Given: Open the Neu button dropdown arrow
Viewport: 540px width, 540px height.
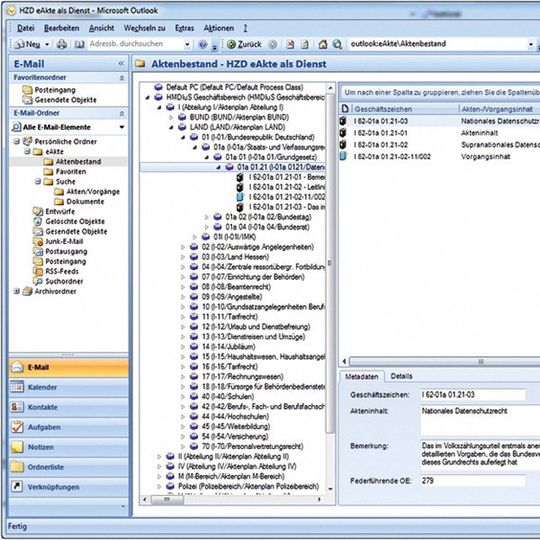Looking at the screenshot, I should 47,44.
